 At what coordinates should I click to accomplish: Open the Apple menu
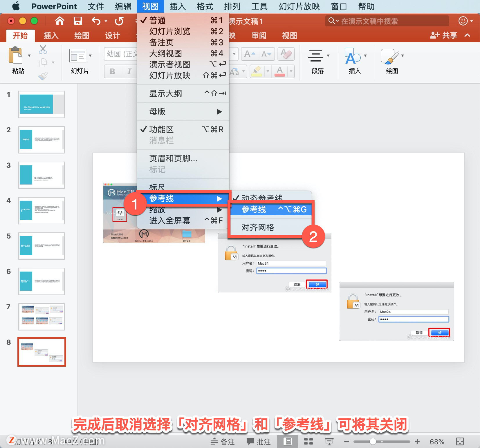pyautogui.click(x=16, y=6)
